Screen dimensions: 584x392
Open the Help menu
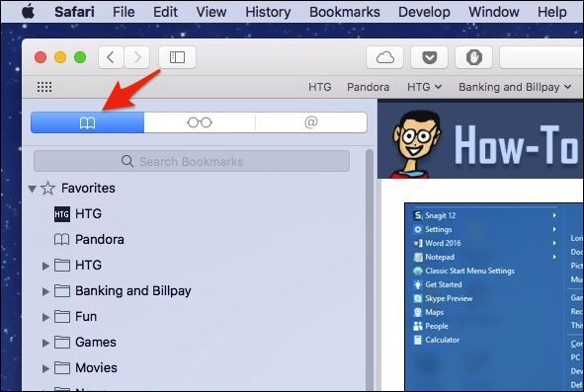pyautogui.click(x=552, y=12)
